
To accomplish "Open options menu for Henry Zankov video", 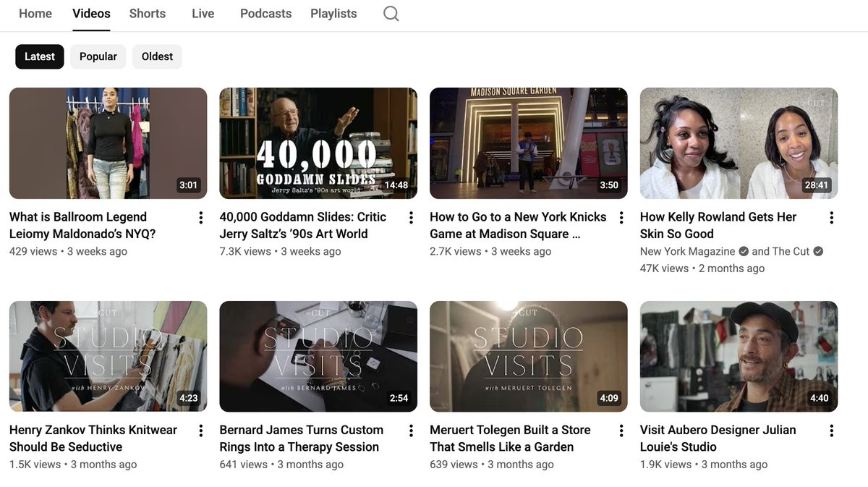I will click(x=201, y=431).
